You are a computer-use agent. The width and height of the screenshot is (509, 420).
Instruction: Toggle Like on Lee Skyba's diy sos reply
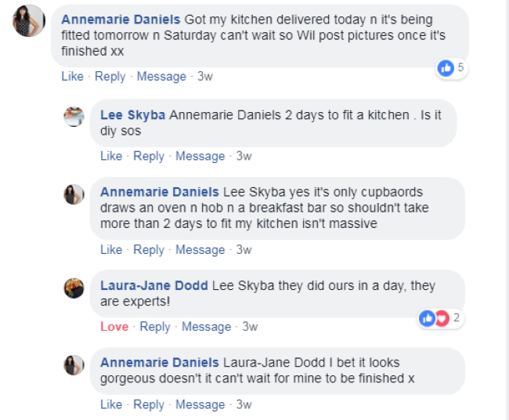coord(111,156)
